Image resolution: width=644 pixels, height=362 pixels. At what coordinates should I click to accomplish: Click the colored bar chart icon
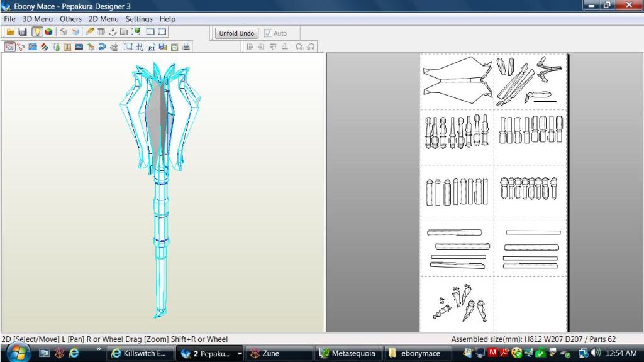[x=163, y=47]
